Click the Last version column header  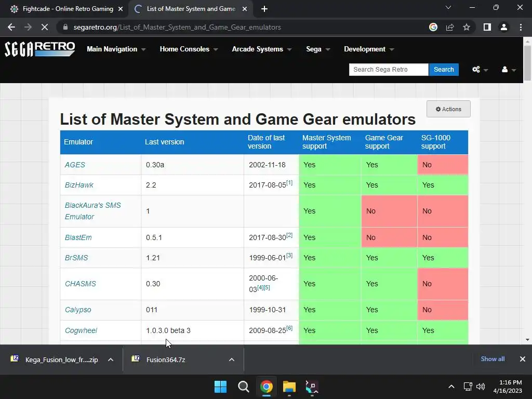click(x=192, y=142)
